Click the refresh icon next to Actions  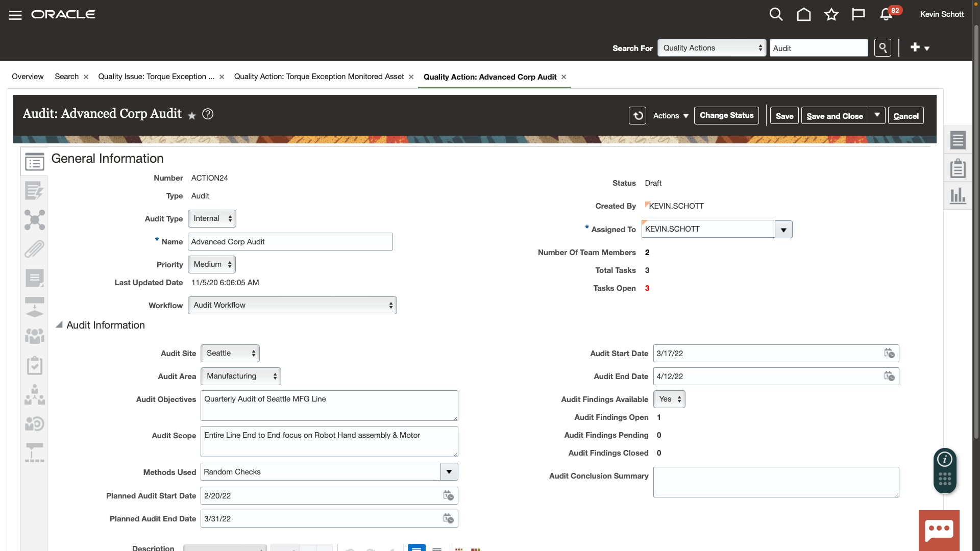638,116
